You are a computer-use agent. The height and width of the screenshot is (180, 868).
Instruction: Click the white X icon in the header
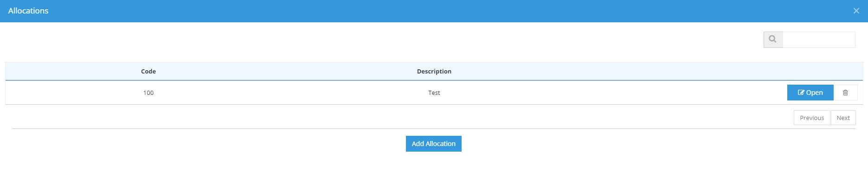[856, 11]
